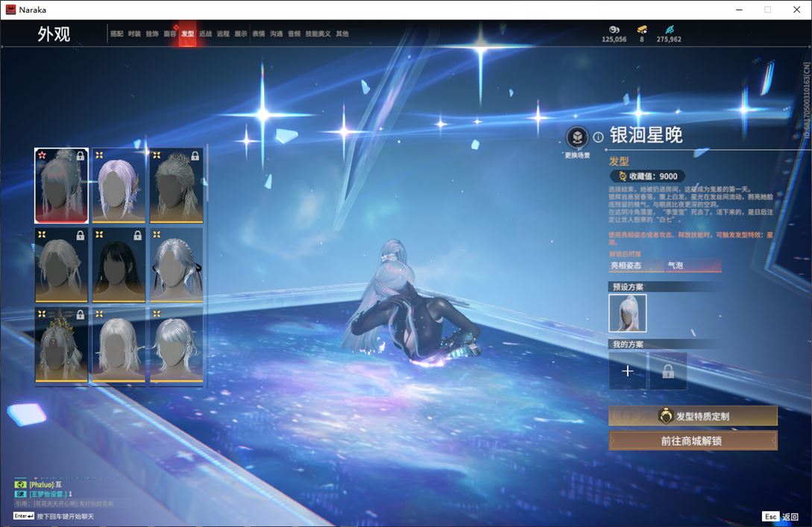Viewport: 812px width, 527px height.
Task: Switch to the 音频 audio tab
Action: [294, 34]
